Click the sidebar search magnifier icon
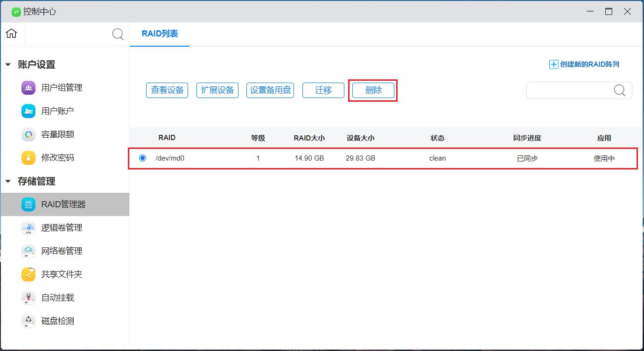 (x=118, y=34)
